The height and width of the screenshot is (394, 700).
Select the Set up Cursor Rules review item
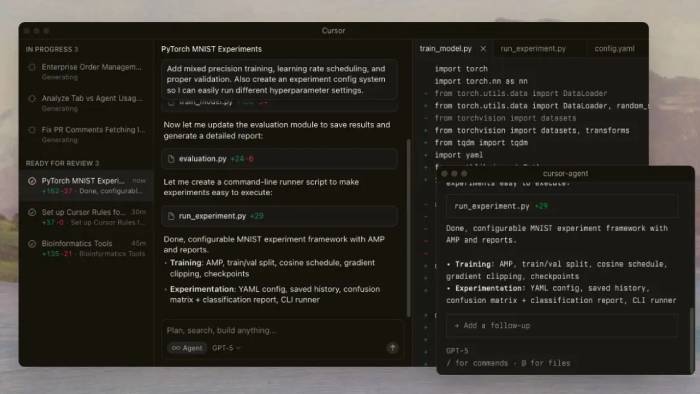[86, 216]
